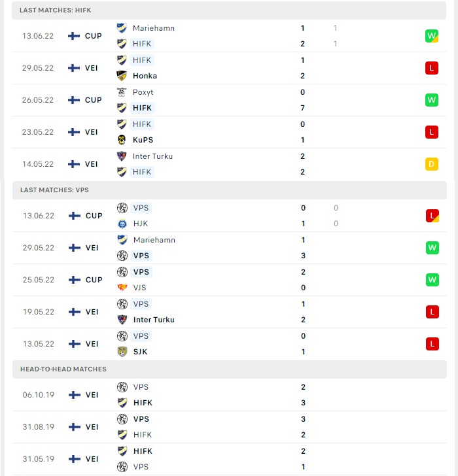Click Finland flag on 26.05.22 CUP match
Image resolution: width=458 pixels, height=476 pixels.
click(x=74, y=100)
